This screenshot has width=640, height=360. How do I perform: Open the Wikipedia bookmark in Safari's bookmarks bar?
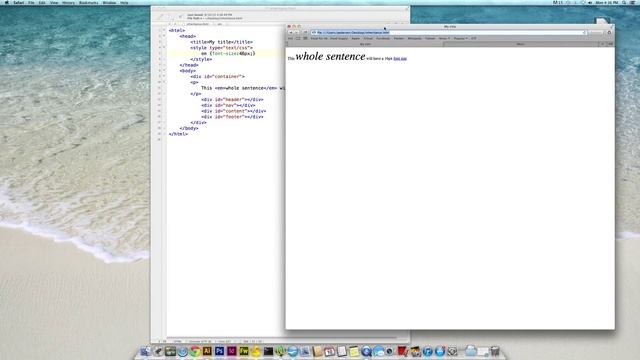point(414,38)
